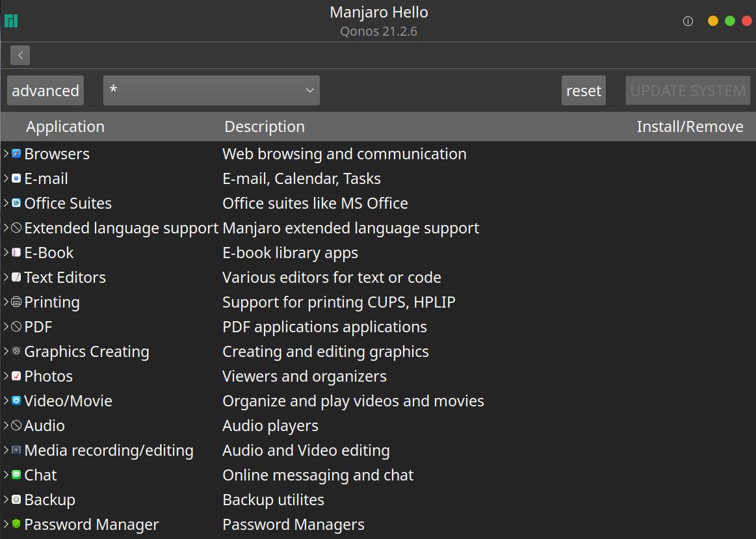Image resolution: width=756 pixels, height=539 pixels.
Task: Click the UPDATE SYSTEM button
Action: click(688, 90)
